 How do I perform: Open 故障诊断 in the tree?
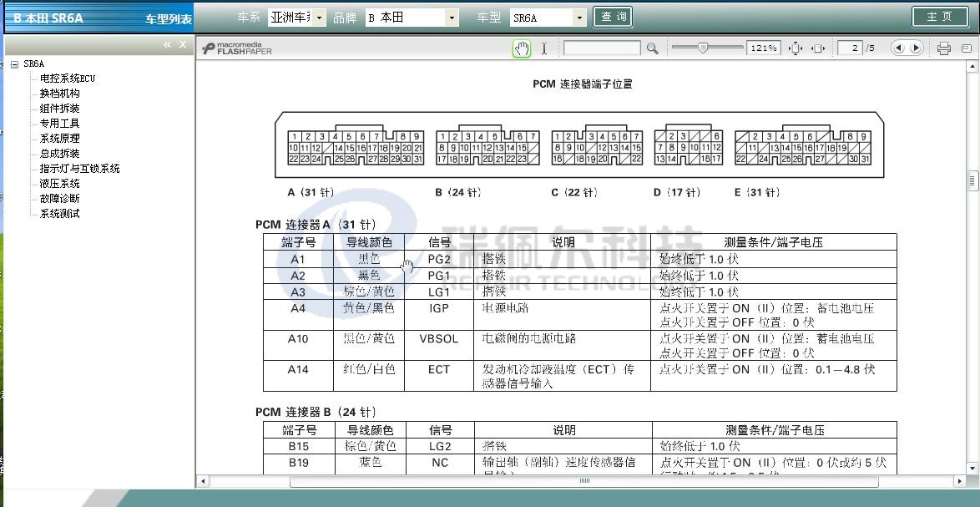pyautogui.click(x=60, y=199)
